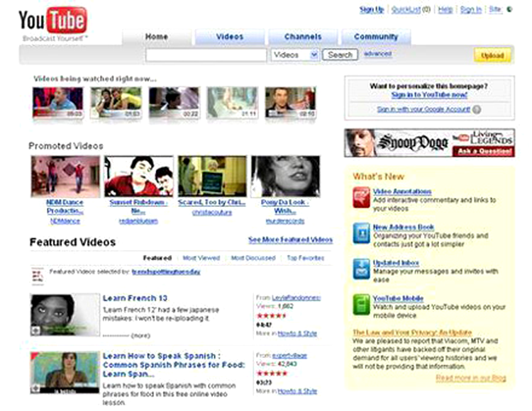Image resolution: width=532 pixels, height=411 pixels.
Task: Click the Sunset Rubdown title link
Action: coord(138,206)
